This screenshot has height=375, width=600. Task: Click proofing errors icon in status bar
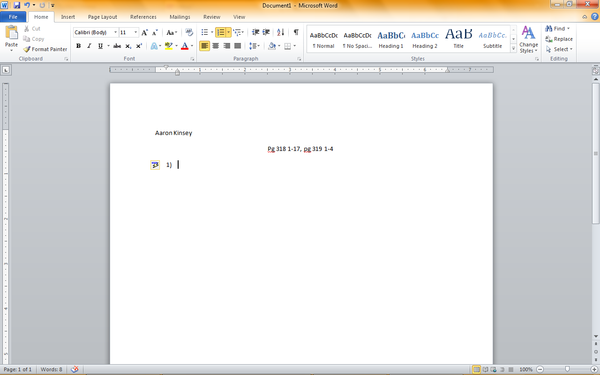point(75,369)
